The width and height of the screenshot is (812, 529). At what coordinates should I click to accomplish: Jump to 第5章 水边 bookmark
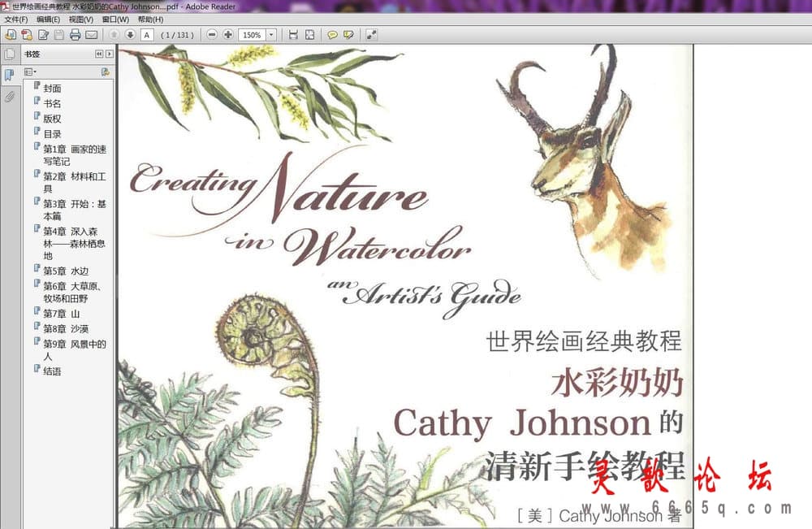click(x=66, y=271)
